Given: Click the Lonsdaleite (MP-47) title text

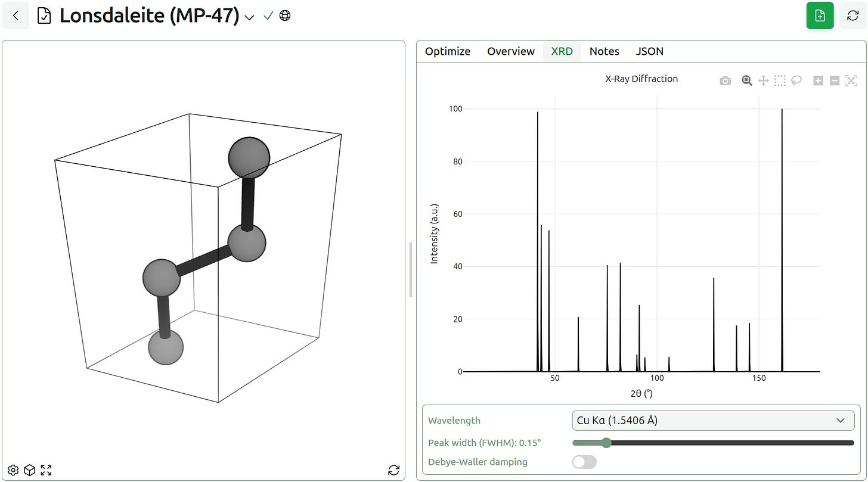Looking at the screenshot, I should point(149,16).
